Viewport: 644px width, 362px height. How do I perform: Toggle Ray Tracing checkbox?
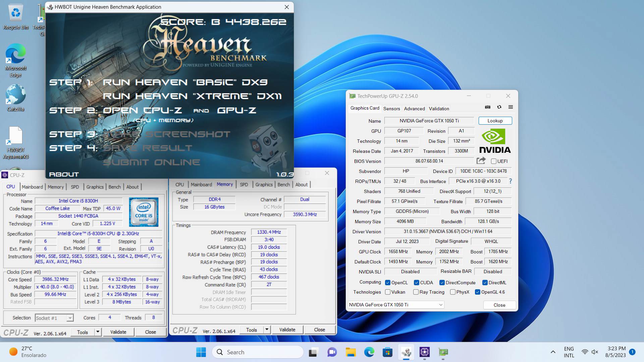416,292
